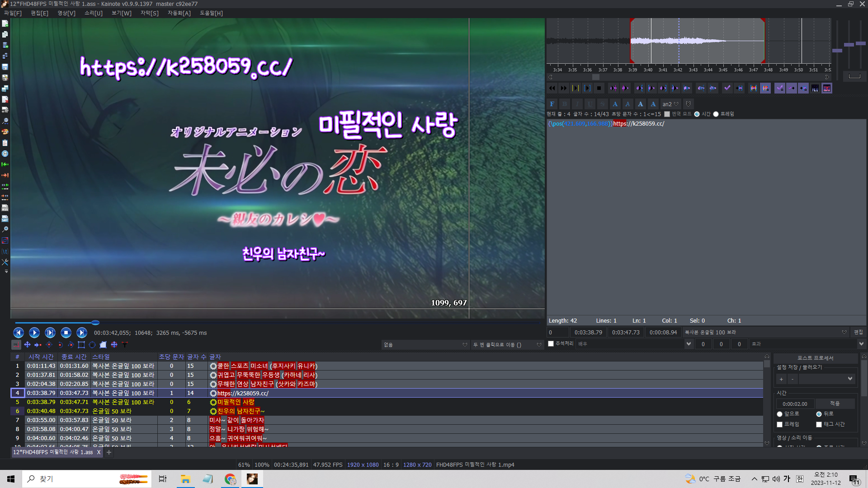The width and height of the screenshot is (868, 488).
Task: Open the an2 alignment dropdown
Action: 670,104
